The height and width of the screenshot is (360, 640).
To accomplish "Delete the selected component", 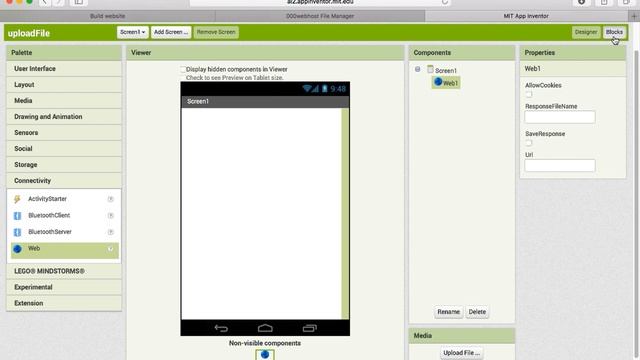I will [x=477, y=312].
